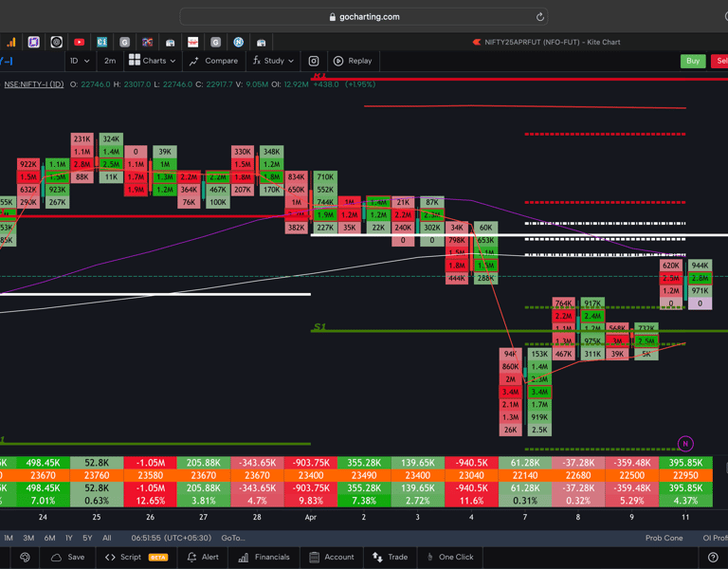Open the red and white pinned tab

[192, 43]
